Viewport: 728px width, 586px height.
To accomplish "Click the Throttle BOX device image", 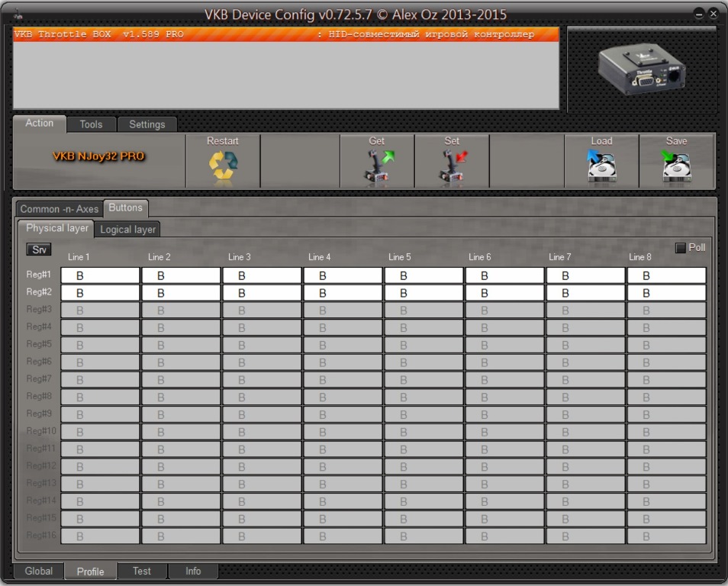I will click(x=641, y=69).
